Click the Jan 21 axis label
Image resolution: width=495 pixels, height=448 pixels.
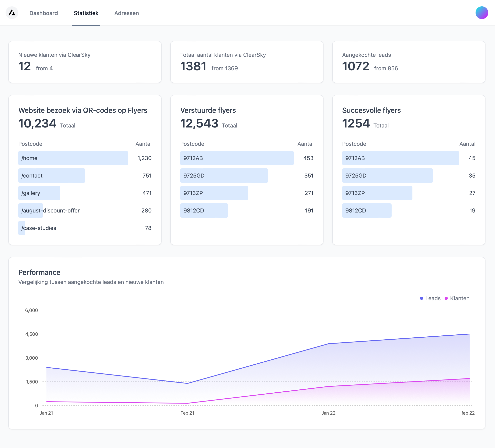[46, 413]
